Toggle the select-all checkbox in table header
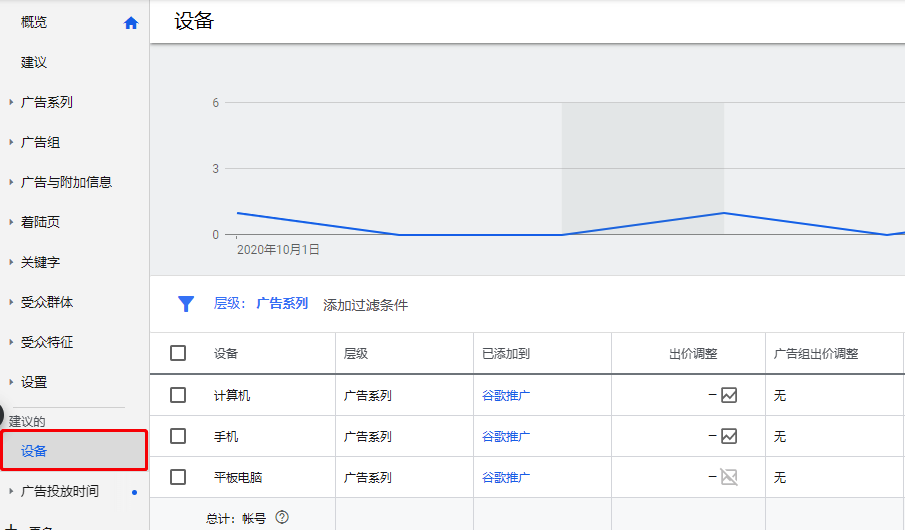Viewport: 905px width, 530px height. point(178,353)
